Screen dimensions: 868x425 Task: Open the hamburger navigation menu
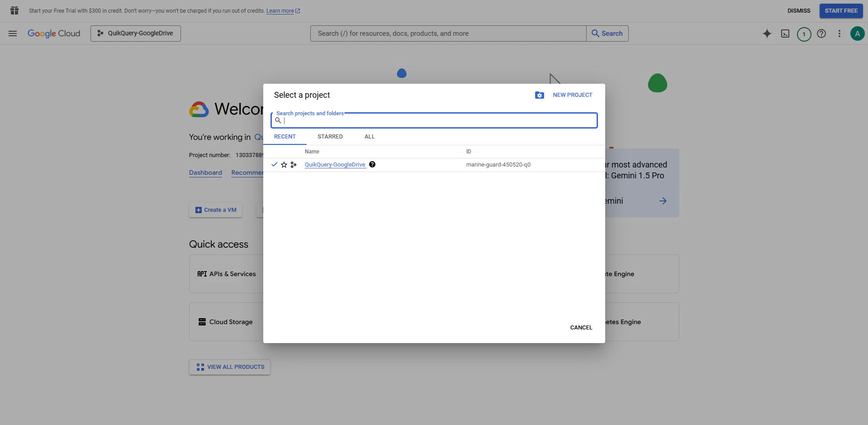[x=13, y=33]
